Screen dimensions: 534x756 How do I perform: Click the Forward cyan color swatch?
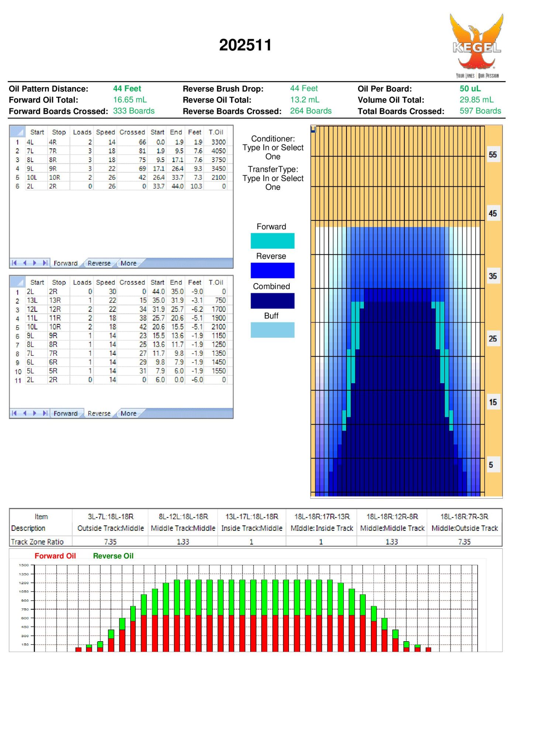(x=272, y=241)
